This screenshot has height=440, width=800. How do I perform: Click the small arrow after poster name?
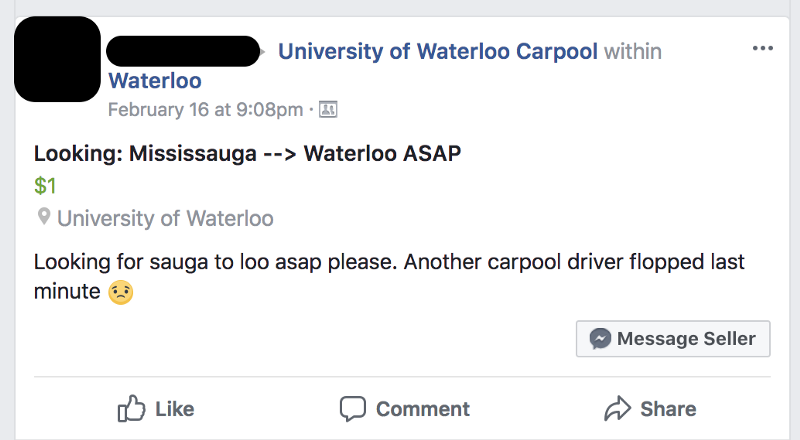(x=263, y=52)
